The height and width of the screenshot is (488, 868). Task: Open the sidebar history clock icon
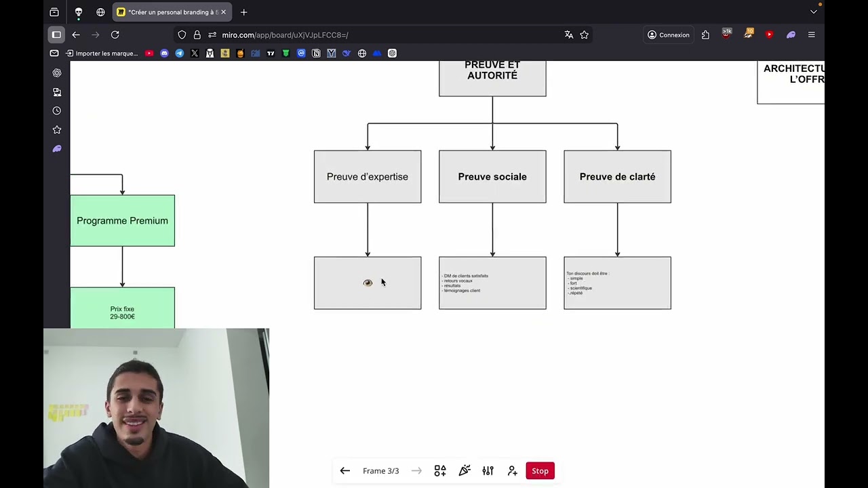coord(57,110)
